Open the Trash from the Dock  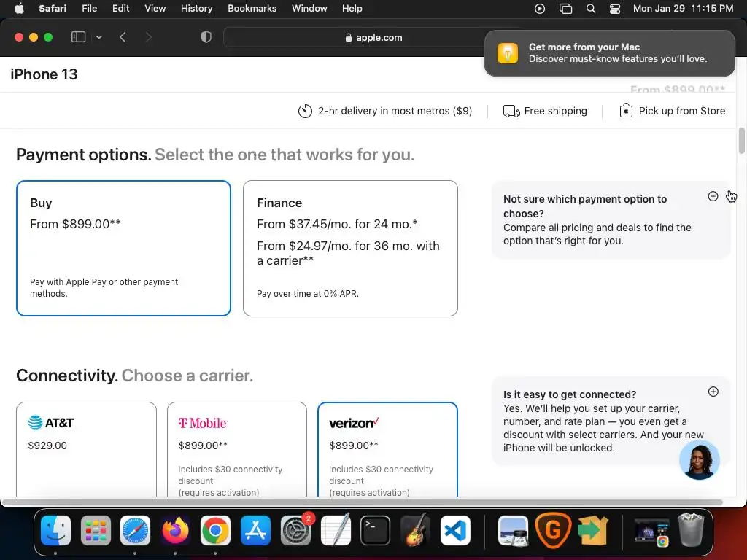point(692,529)
